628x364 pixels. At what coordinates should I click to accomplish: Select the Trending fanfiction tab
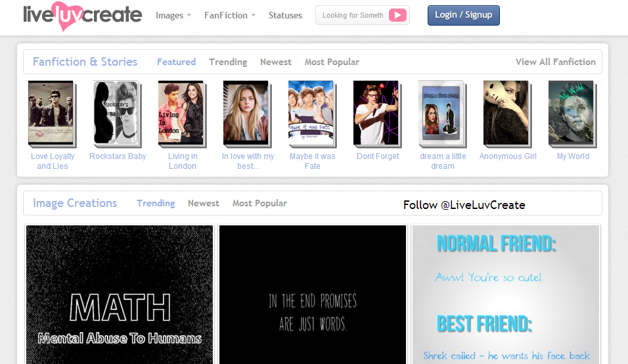pos(228,62)
